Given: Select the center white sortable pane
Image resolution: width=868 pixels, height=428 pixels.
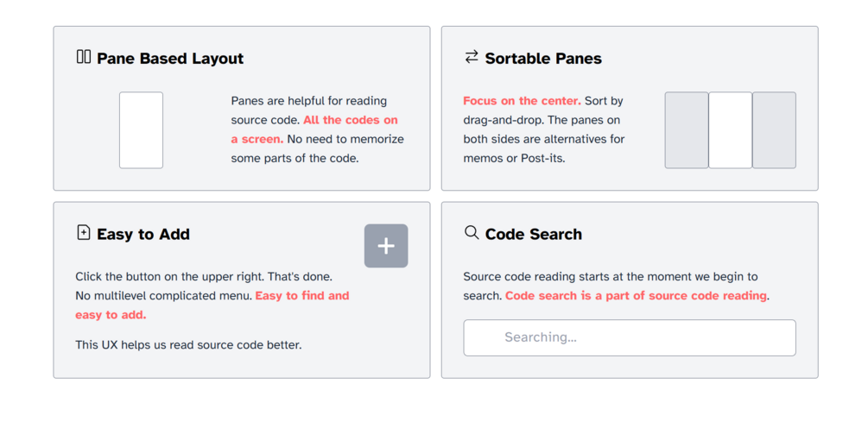Looking at the screenshot, I should pos(730,130).
